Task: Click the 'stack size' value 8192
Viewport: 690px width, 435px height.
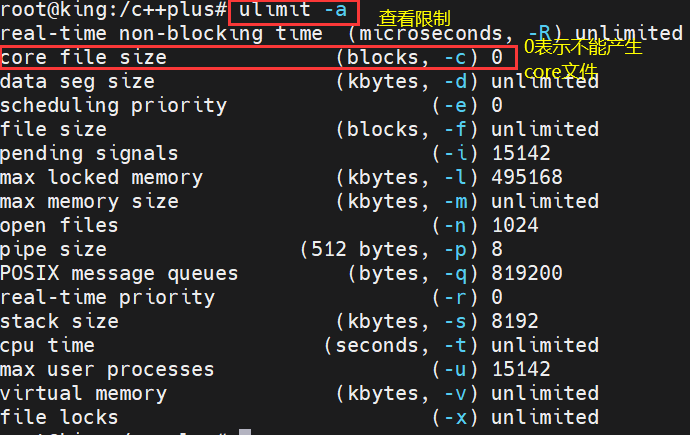Action: (x=515, y=322)
